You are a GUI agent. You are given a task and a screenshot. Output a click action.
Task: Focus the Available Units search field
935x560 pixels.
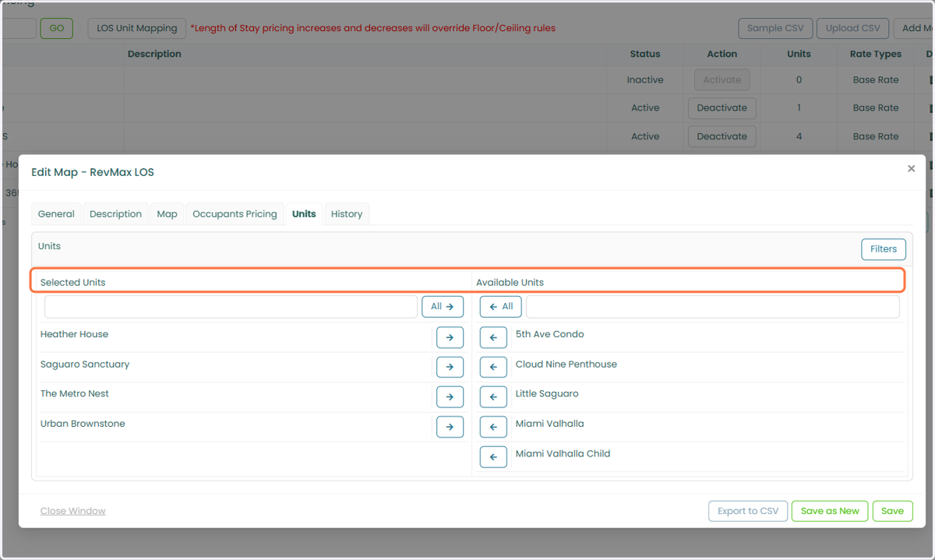[713, 307]
